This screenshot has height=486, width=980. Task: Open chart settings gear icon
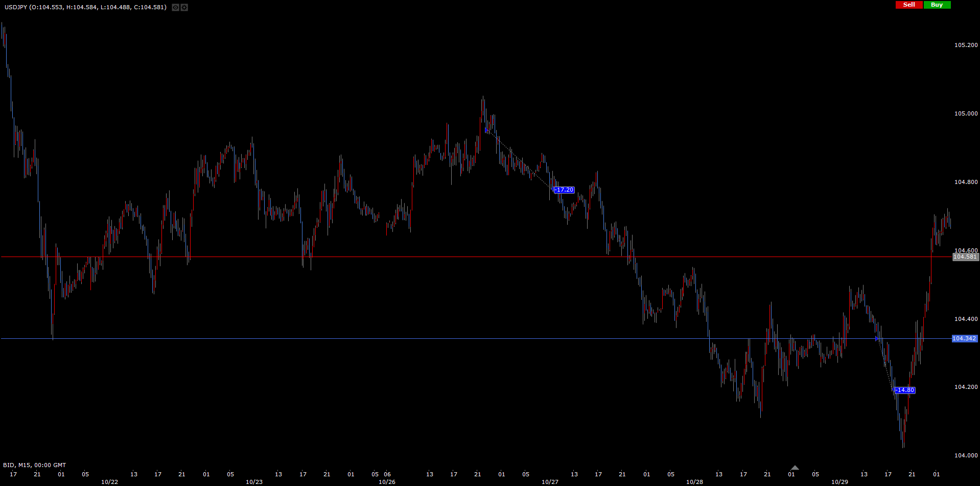[184, 8]
